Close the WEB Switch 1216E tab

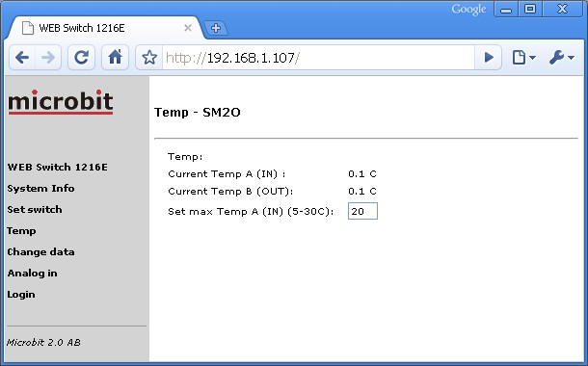[x=188, y=28]
